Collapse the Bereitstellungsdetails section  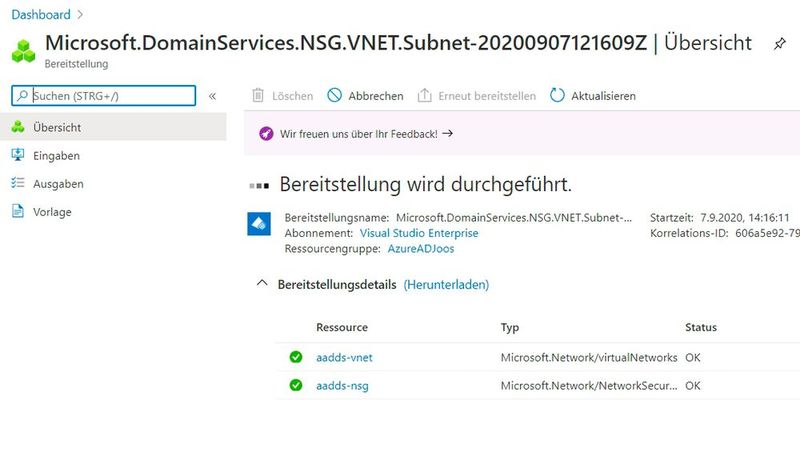[262, 283]
